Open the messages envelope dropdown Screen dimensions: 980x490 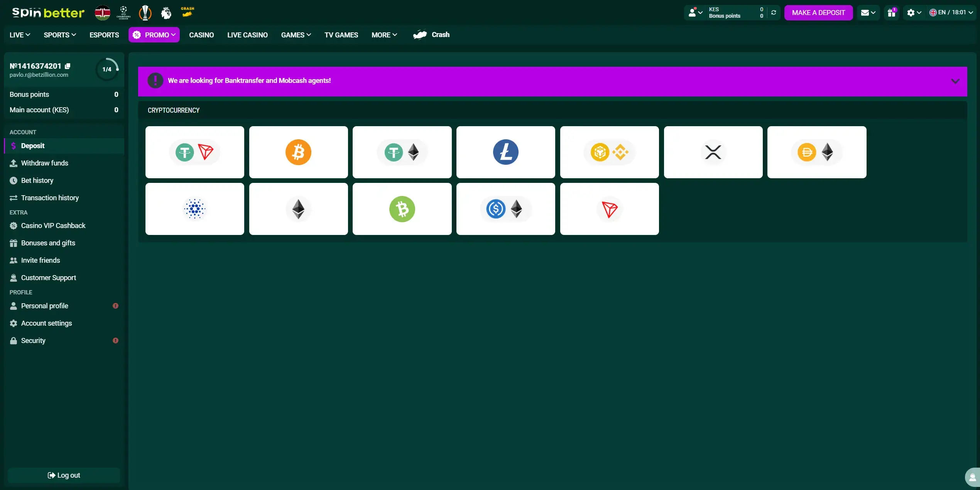[868, 12]
